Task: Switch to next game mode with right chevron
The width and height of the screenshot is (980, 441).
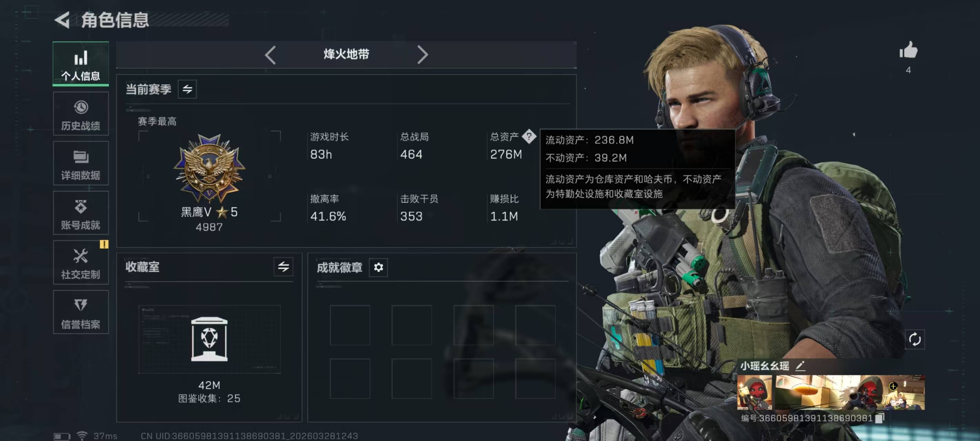Action: pyautogui.click(x=422, y=55)
